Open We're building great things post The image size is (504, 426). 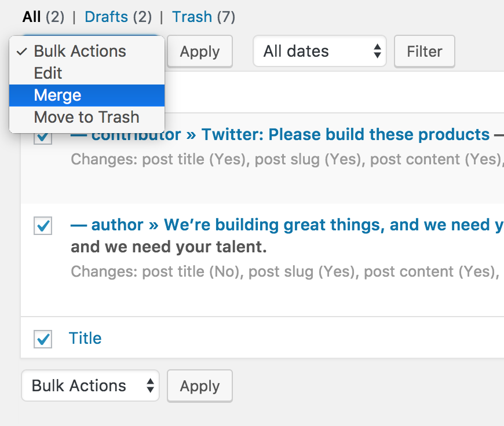(334, 225)
